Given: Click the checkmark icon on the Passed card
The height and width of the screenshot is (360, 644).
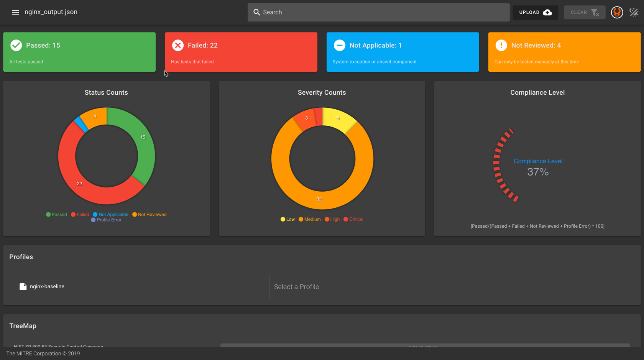Looking at the screenshot, I should pyautogui.click(x=16, y=45).
